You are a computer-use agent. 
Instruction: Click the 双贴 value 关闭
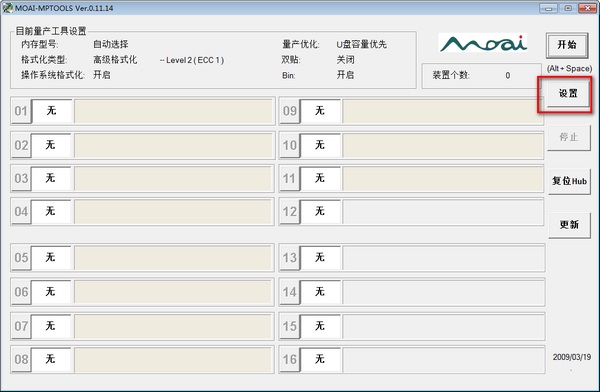[x=345, y=60]
